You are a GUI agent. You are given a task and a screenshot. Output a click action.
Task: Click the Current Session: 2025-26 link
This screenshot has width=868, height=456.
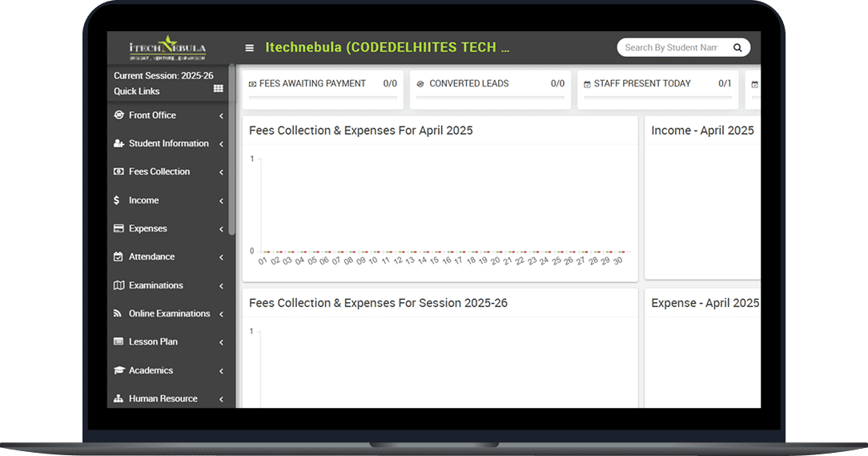(163, 75)
